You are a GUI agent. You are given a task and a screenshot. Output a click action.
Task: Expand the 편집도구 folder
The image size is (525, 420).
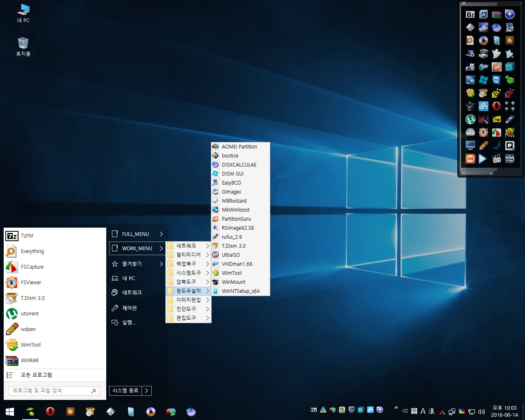(x=188, y=318)
